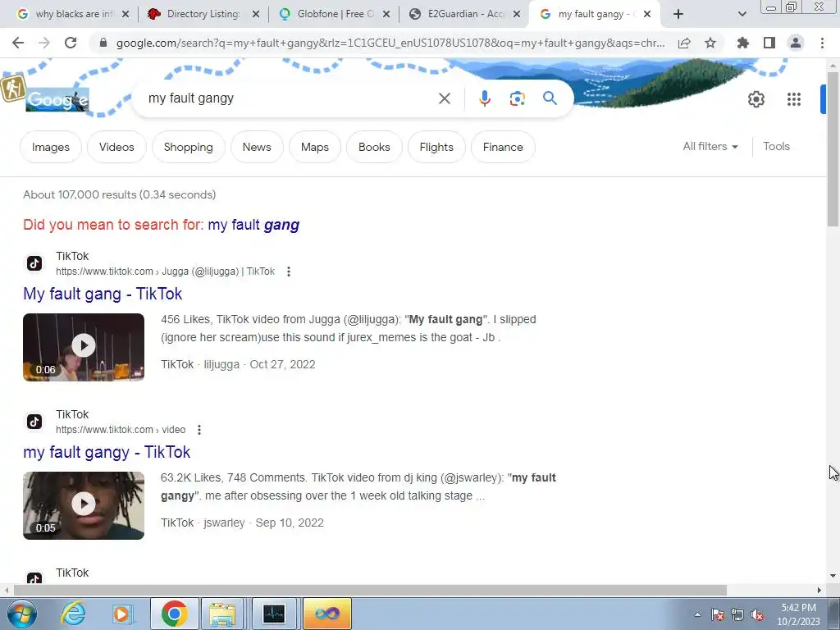Open the Action Center flag icon
Viewport: 840px width, 630px height.
[x=717, y=615]
